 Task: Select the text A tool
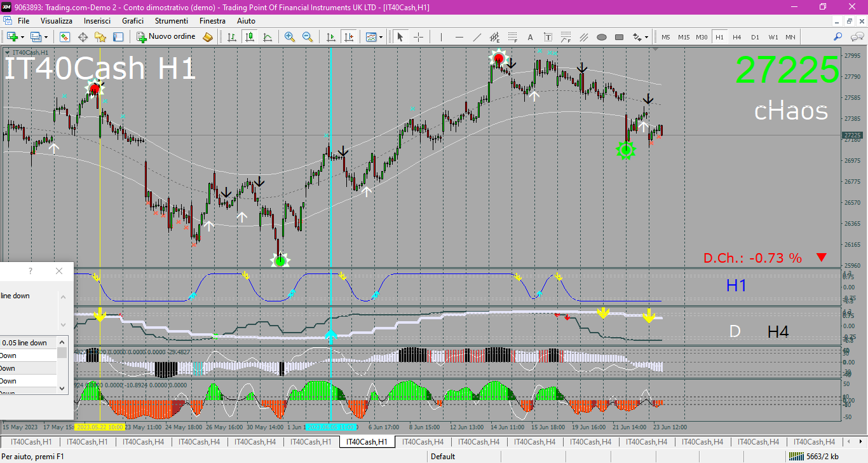click(530, 37)
